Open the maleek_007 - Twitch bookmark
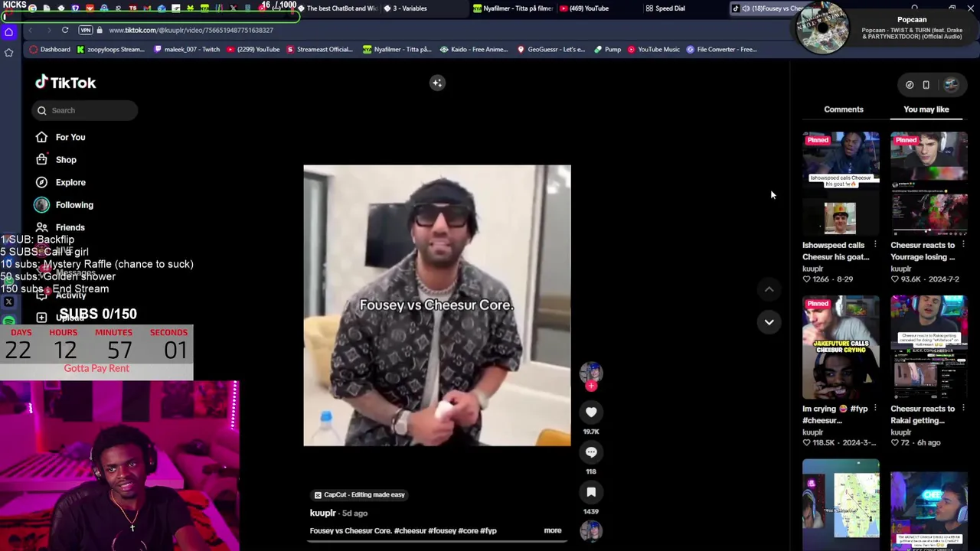The width and height of the screenshot is (980, 551). [186, 50]
